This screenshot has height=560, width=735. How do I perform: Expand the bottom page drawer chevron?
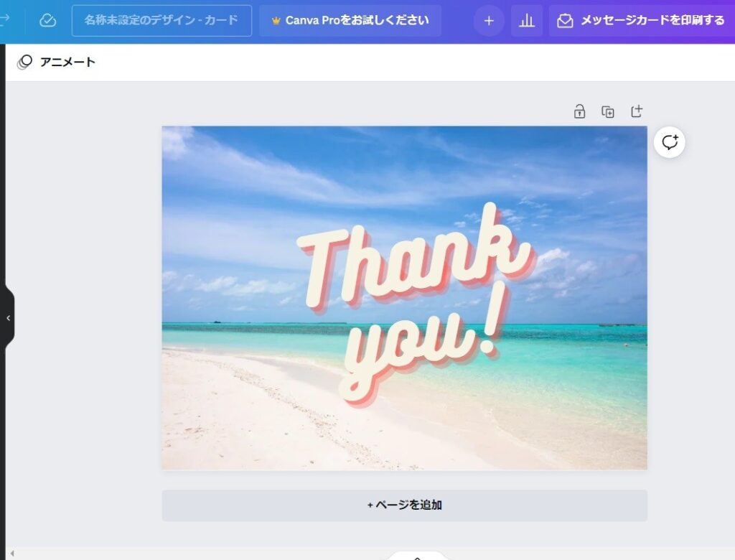pos(417,557)
